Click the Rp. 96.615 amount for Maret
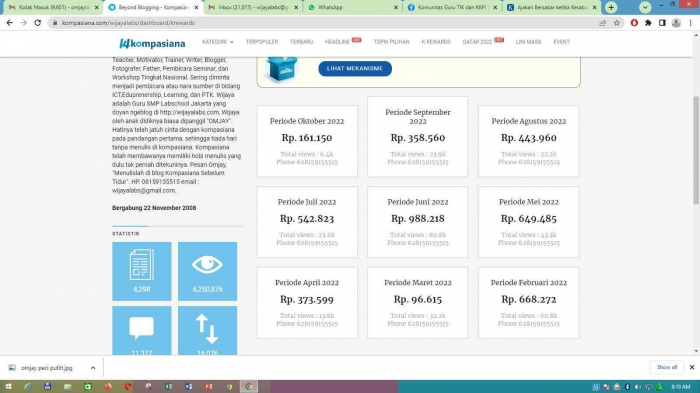Viewport: 700px width, 393px height. pos(417,300)
